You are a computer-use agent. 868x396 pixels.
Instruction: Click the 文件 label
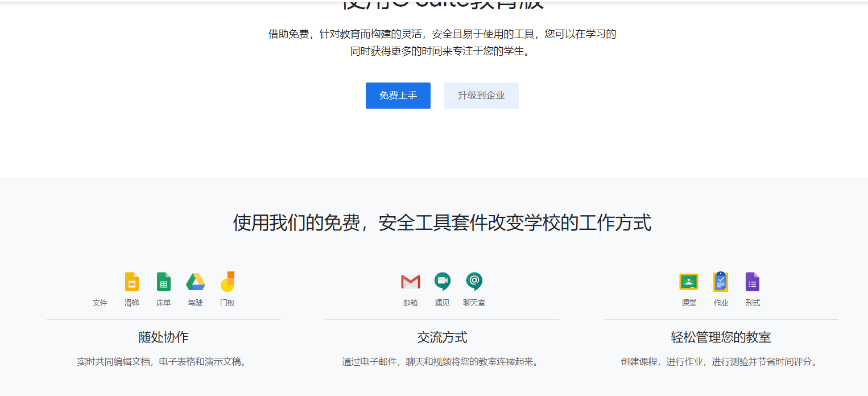(x=100, y=303)
